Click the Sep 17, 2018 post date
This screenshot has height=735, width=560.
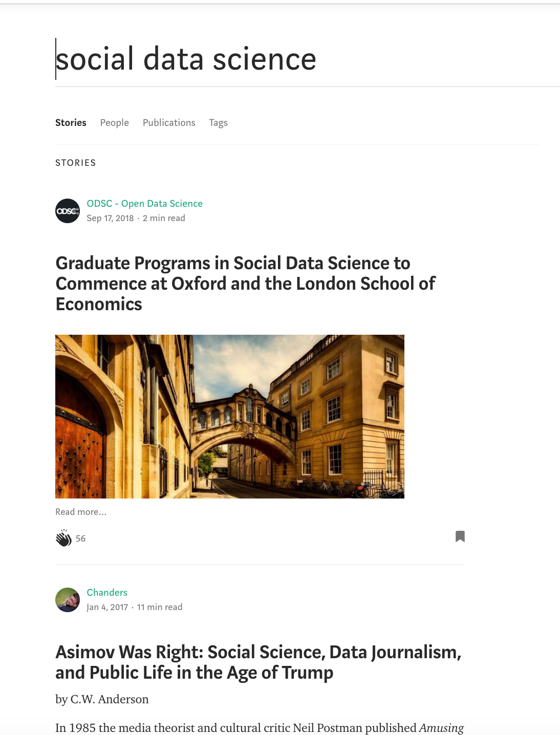tap(110, 219)
